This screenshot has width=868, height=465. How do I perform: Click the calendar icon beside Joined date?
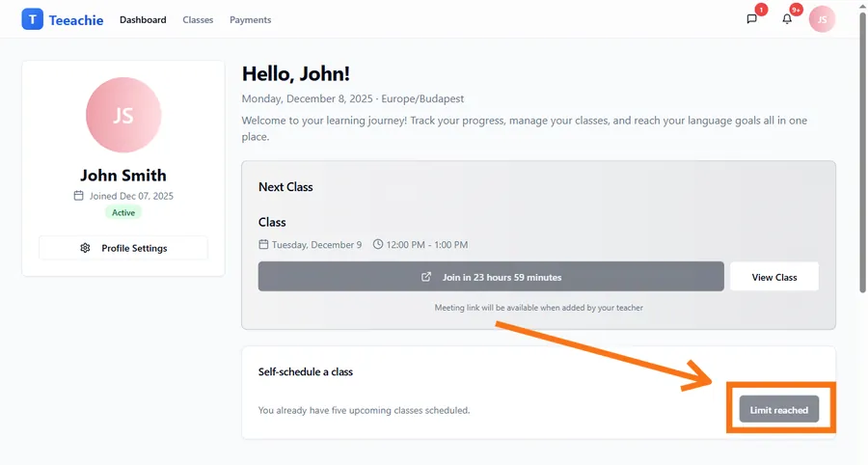coord(79,196)
